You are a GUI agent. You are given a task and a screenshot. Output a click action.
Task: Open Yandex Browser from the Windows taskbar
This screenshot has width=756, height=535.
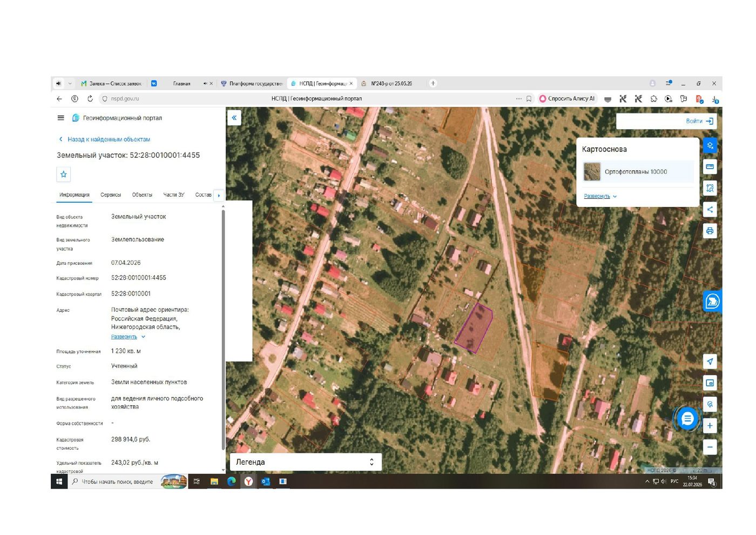click(248, 482)
